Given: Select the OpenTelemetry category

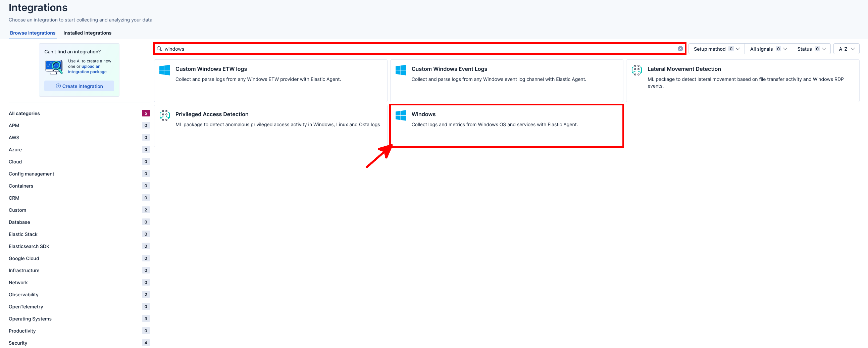Looking at the screenshot, I should [79, 307].
